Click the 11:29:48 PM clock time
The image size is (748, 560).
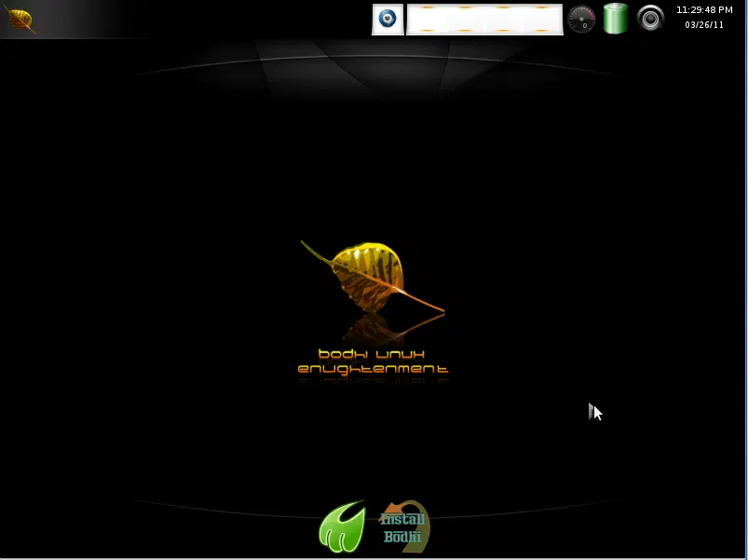tap(704, 10)
